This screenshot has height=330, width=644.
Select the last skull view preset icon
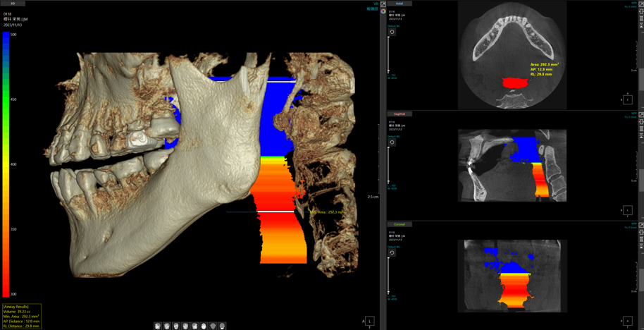tap(222, 326)
